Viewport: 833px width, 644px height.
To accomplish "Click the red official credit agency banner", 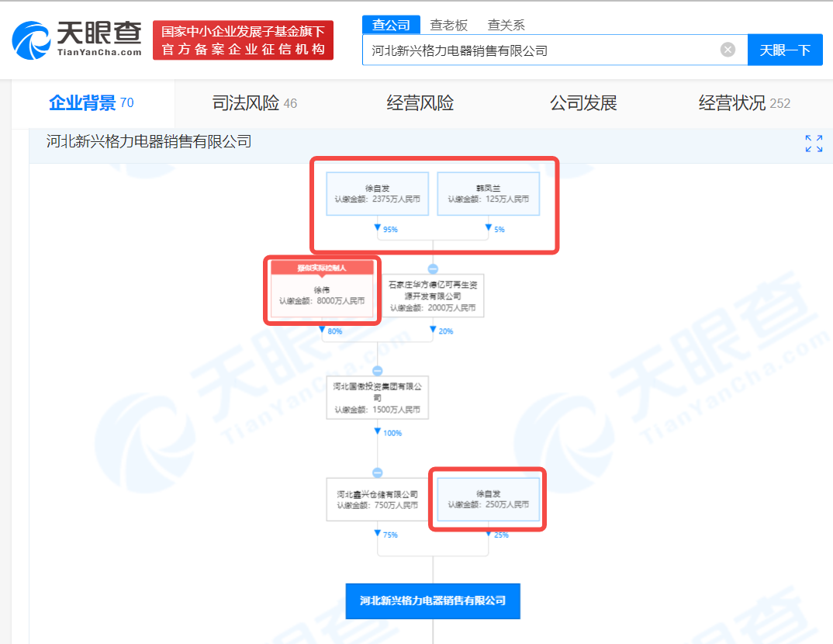I will [243, 40].
